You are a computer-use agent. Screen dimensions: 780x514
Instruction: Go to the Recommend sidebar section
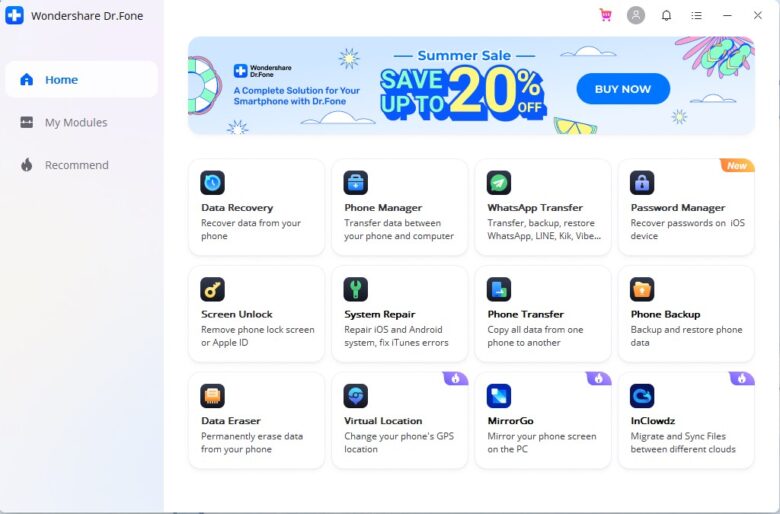76,165
